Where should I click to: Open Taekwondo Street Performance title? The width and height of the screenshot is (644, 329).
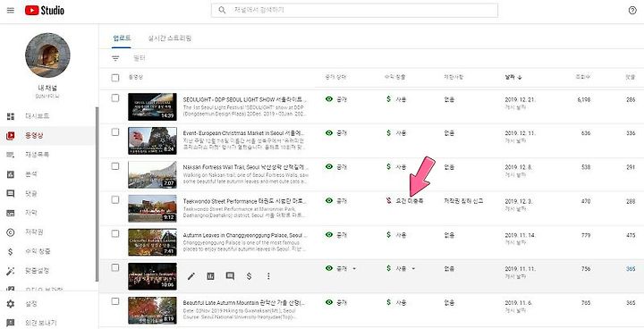(x=245, y=201)
